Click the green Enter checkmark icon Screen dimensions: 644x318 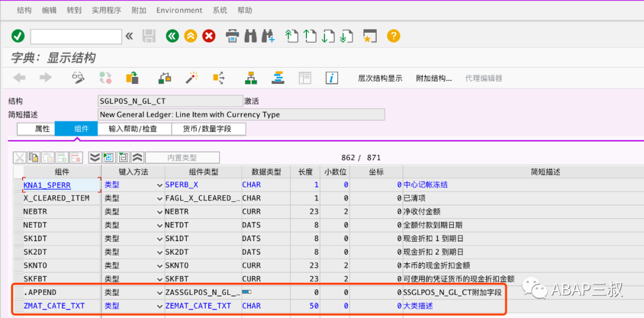(x=18, y=36)
